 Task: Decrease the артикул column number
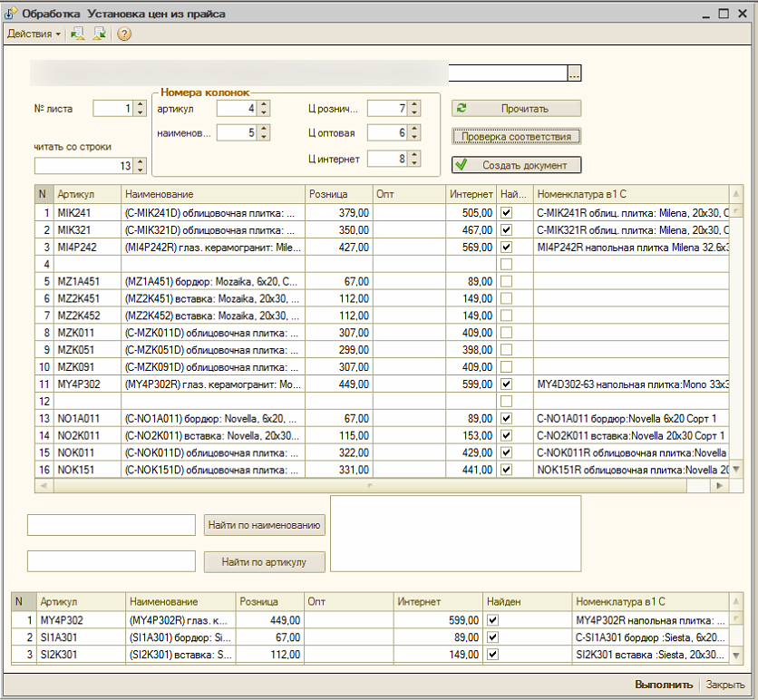point(263,112)
